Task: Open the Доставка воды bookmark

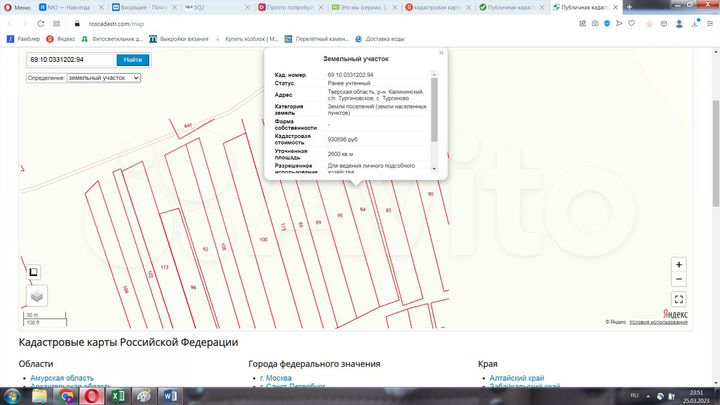Action: (380, 39)
